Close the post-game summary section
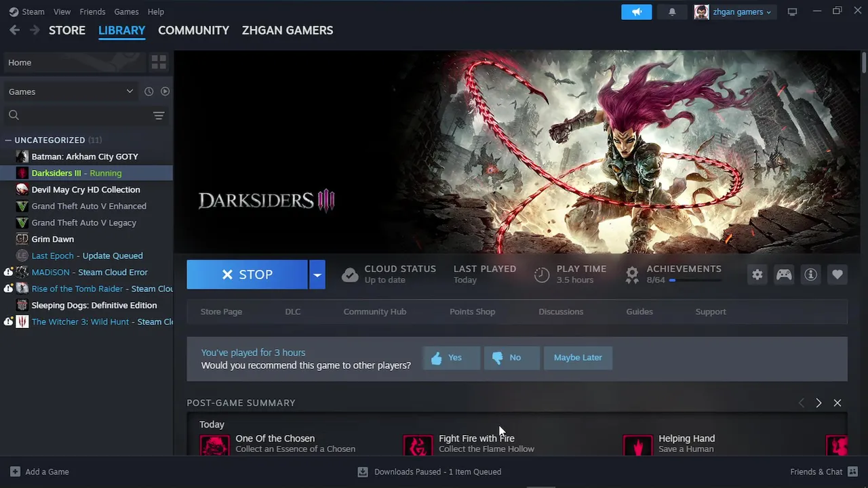 tap(837, 403)
